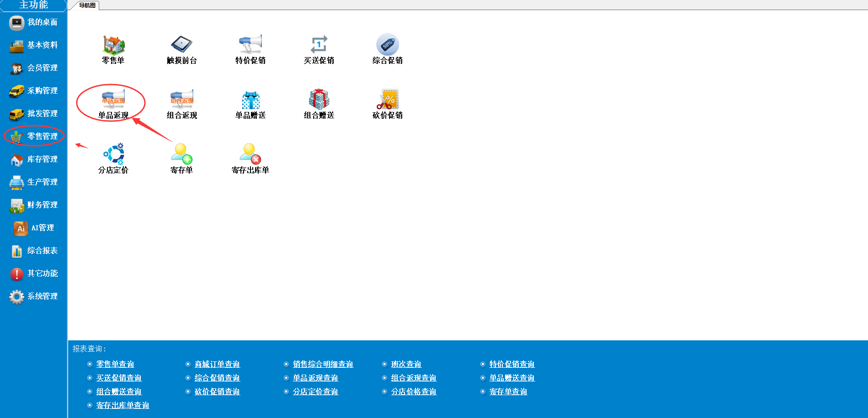Open the 砍价促销查询 report link
This screenshot has width=868, height=418.
tap(217, 392)
